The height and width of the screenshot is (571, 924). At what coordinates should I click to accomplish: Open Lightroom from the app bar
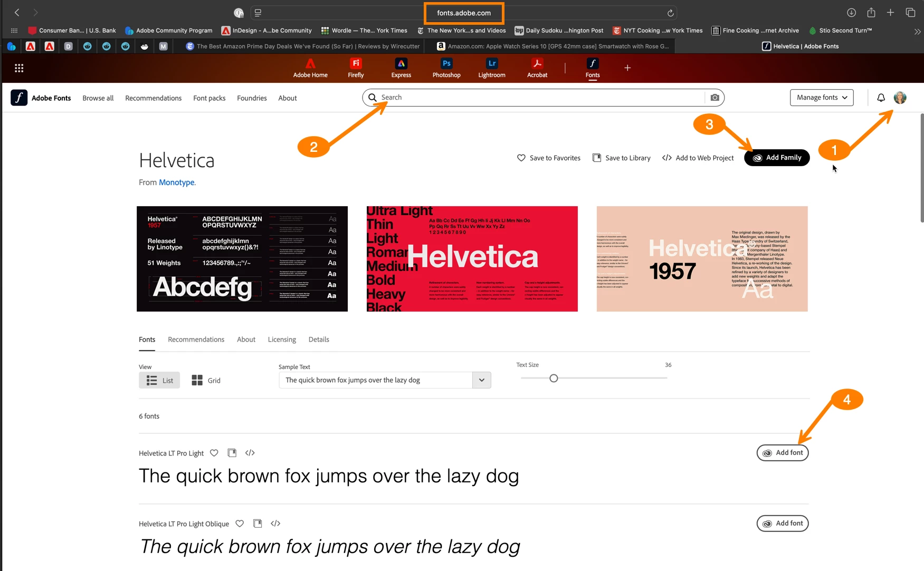click(492, 68)
